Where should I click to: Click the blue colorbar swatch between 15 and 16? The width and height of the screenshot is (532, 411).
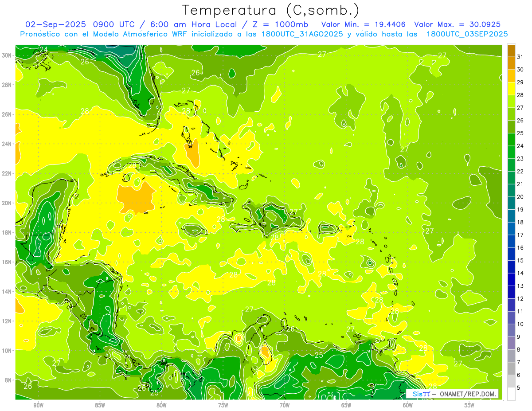pos(511,254)
